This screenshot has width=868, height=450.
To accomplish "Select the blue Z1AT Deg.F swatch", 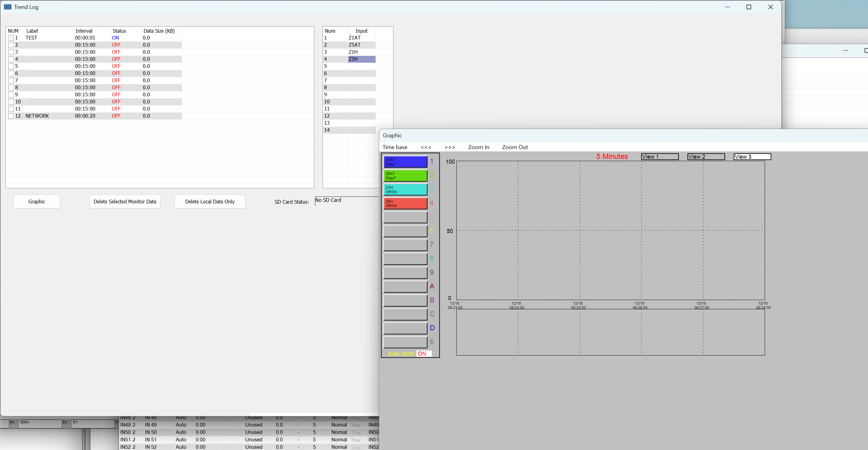I will click(405, 162).
